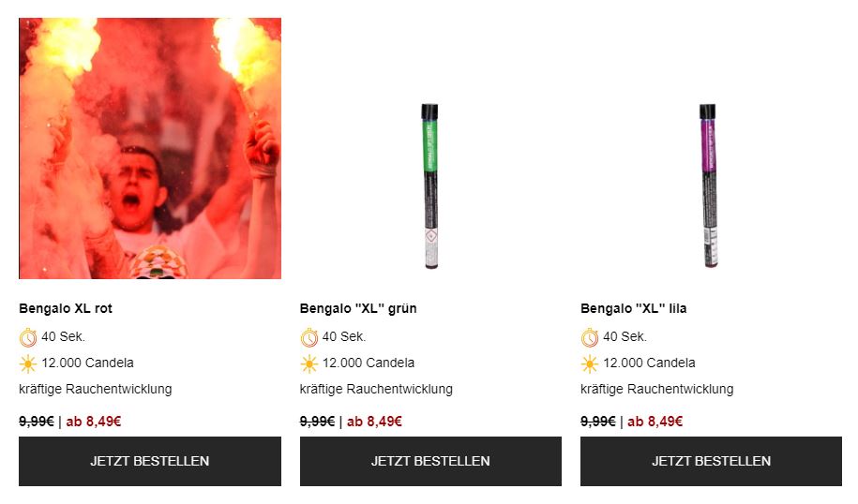Click the 12.000 Candela text under Bengalo grün
Screen dimensions: 858x504
(x=369, y=363)
